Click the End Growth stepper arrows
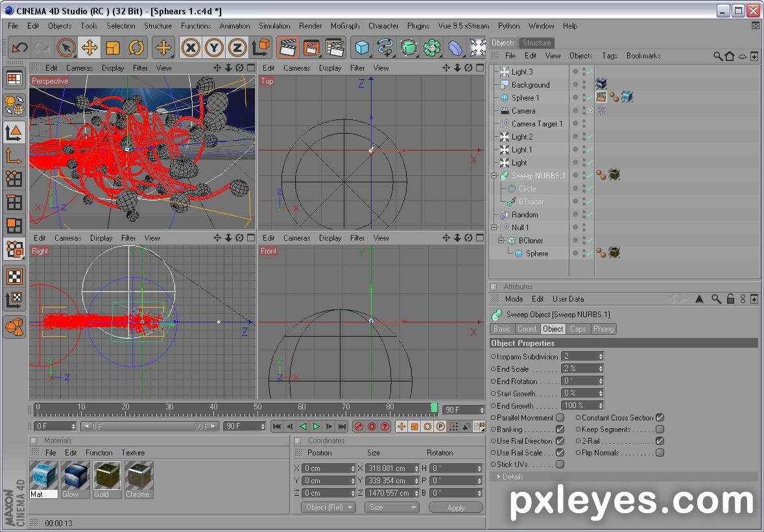Screen dimensions: 764x532 coord(601,405)
